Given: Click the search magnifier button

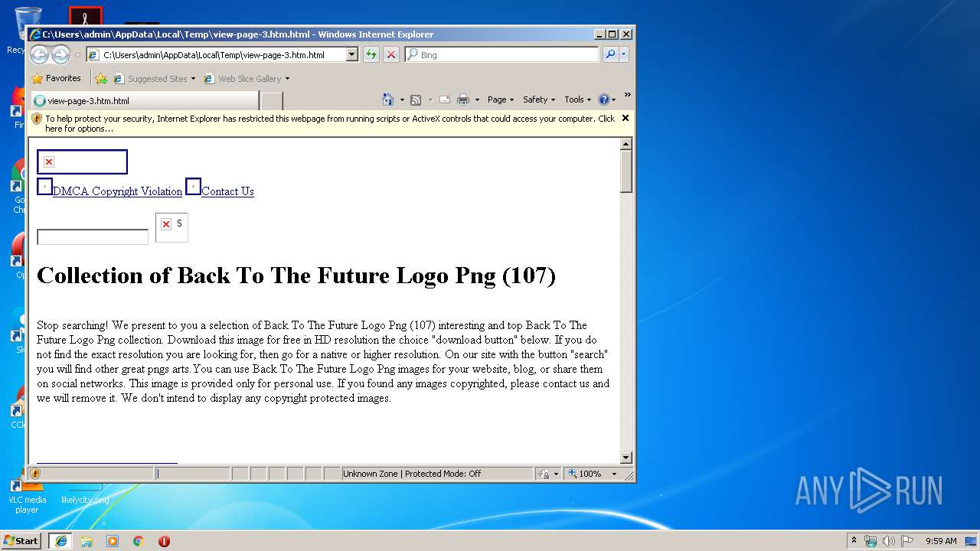Looking at the screenshot, I should pyautogui.click(x=610, y=54).
